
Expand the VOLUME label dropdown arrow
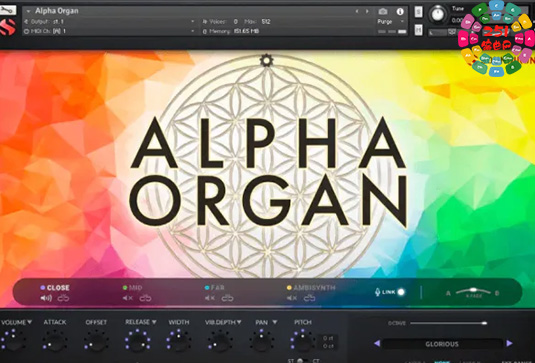pos(30,322)
